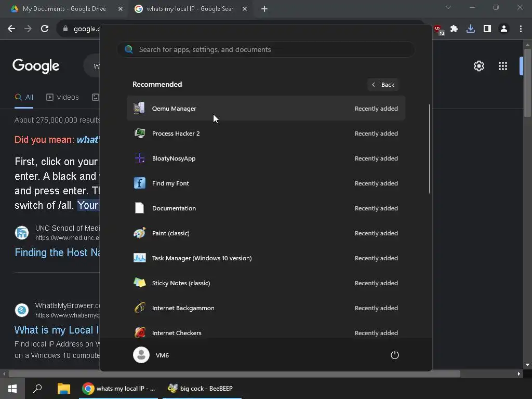Click the page vertical scrollbar thumb
The height and width of the screenshot is (399, 532).
coord(527,83)
